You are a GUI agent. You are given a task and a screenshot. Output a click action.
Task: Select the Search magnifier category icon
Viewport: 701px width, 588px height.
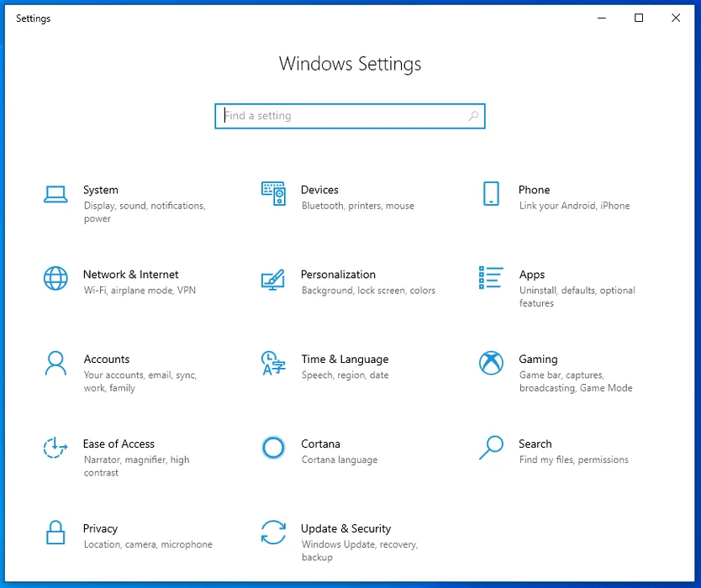[x=491, y=448]
